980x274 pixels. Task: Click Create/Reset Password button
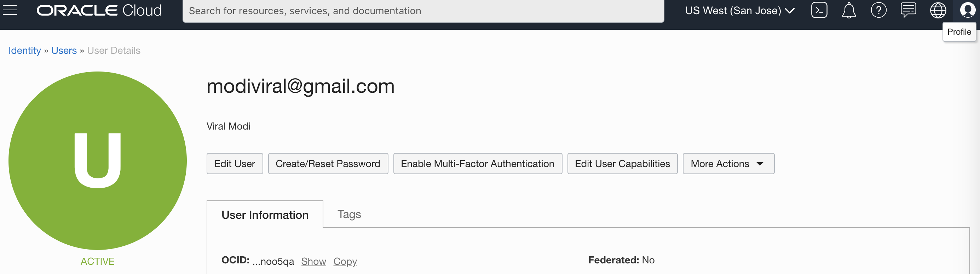[328, 164]
